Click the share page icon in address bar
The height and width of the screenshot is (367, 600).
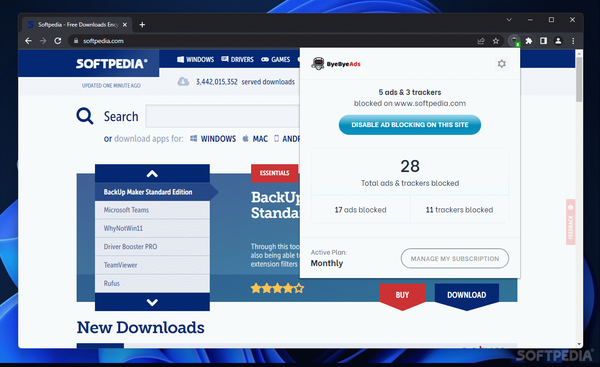pos(481,41)
